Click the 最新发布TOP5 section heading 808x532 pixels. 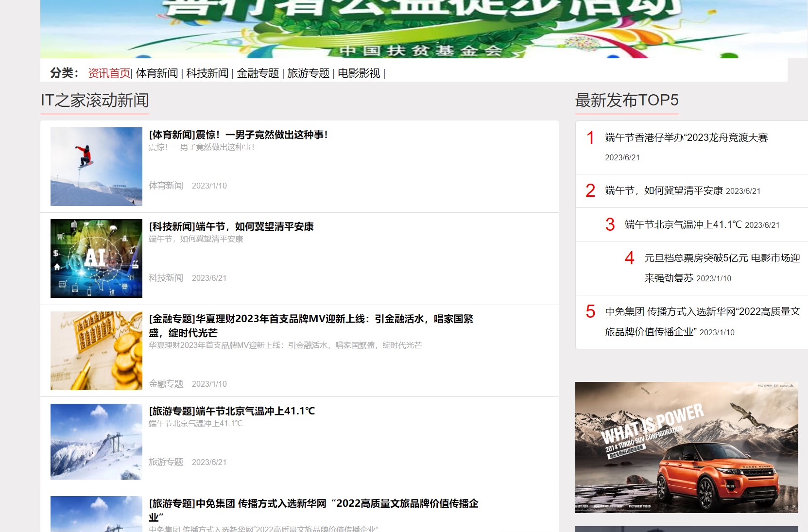pyautogui.click(x=627, y=101)
